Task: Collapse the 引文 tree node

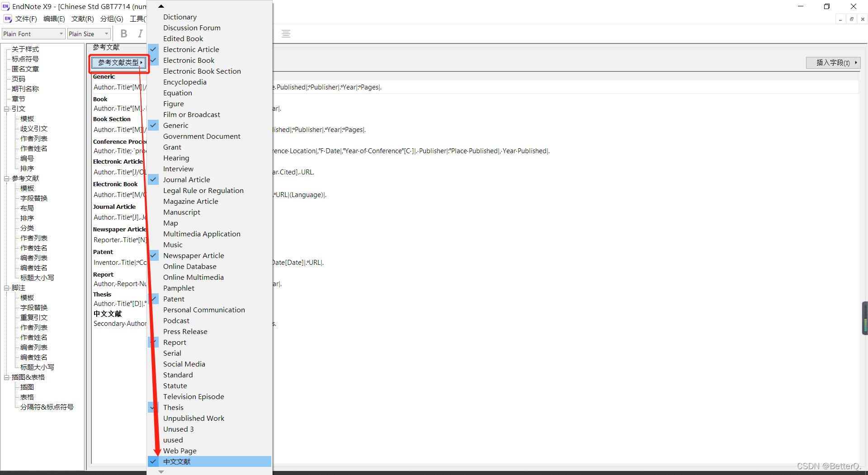Action: tap(7, 109)
